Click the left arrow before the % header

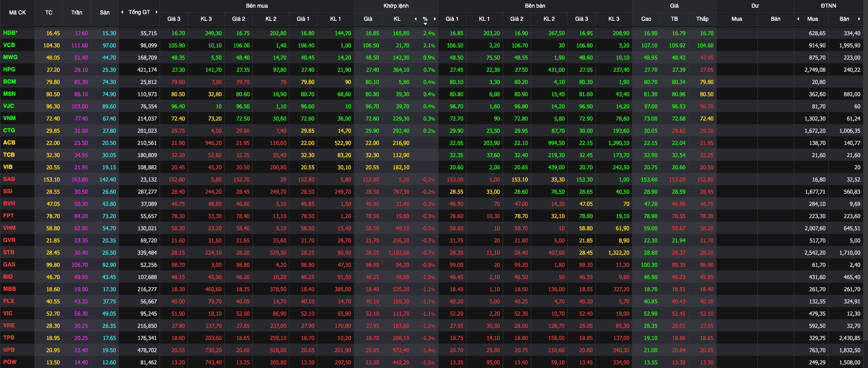pyautogui.click(x=415, y=19)
